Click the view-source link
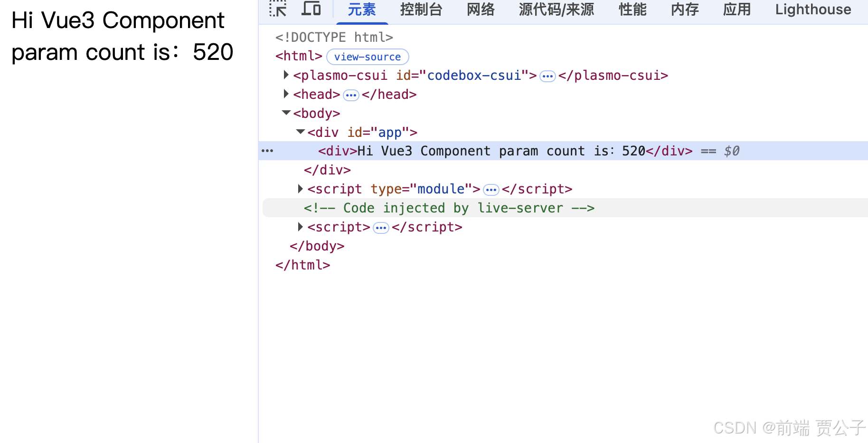Screen dimensions: 868x443 point(368,57)
